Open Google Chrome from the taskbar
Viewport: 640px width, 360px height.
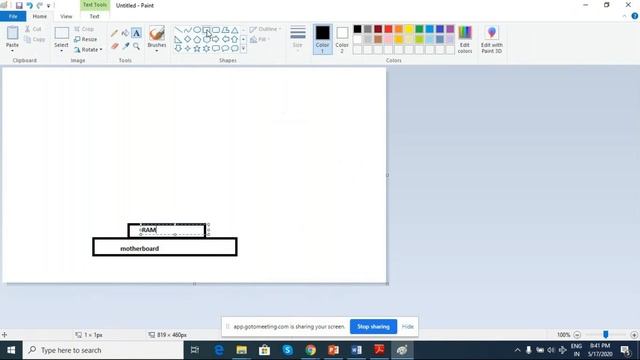pyautogui.click(x=311, y=350)
